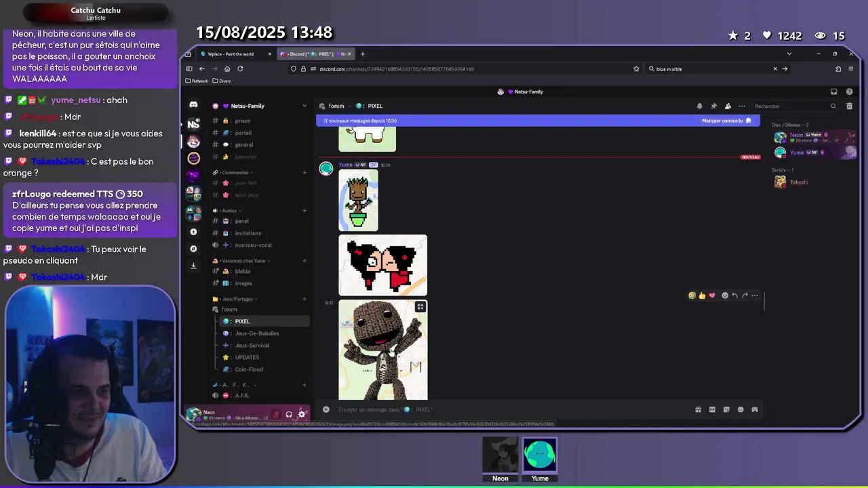This screenshot has height=488, width=868.
Task: Open notification settings bell icon
Action: pos(699,106)
